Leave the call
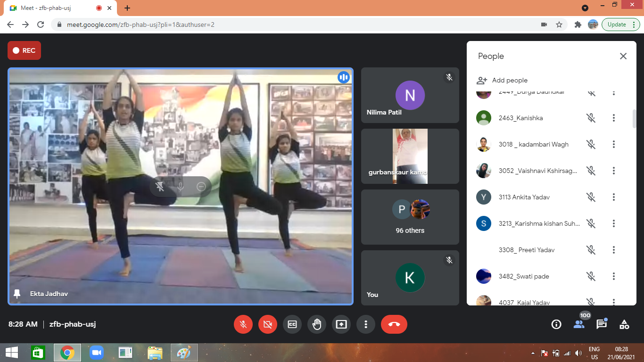The height and width of the screenshot is (362, 644). 394,324
